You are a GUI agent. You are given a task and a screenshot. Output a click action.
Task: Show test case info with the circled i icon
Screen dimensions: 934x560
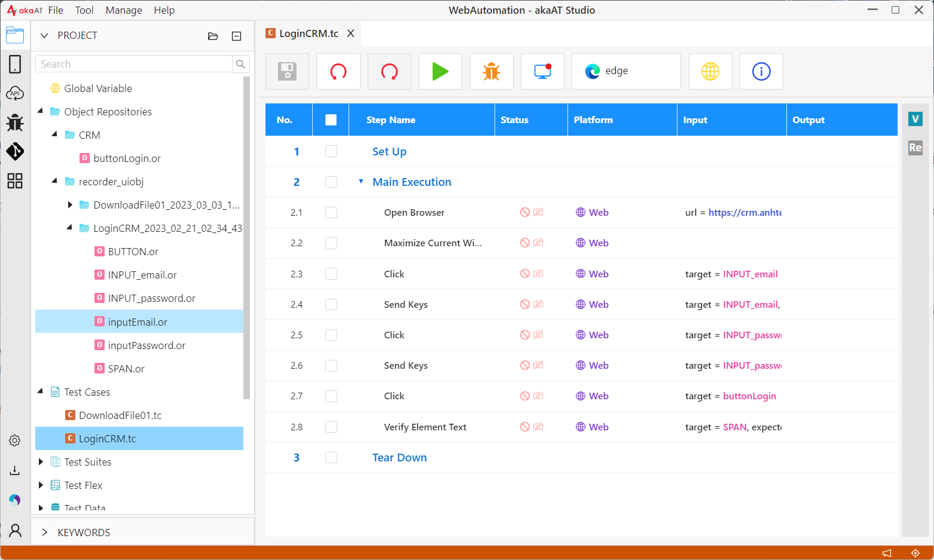pyautogui.click(x=761, y=71)
